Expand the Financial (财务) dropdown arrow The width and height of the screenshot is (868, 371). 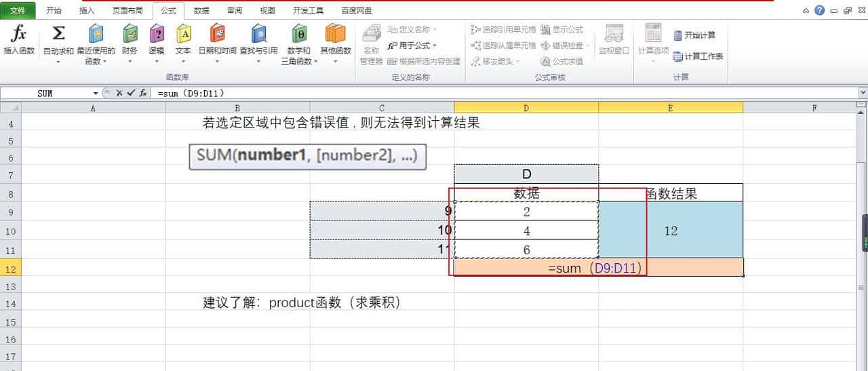coord(130,61)
